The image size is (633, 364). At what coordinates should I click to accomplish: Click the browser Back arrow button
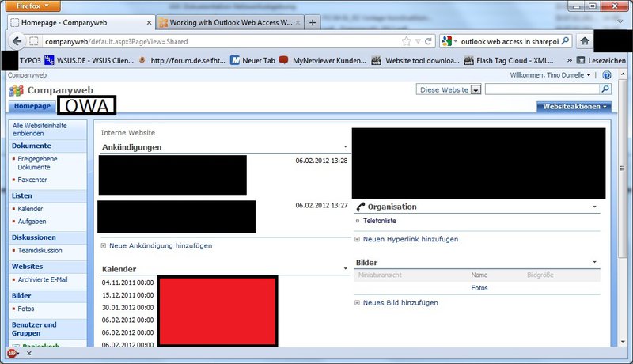tap(17, 41)
